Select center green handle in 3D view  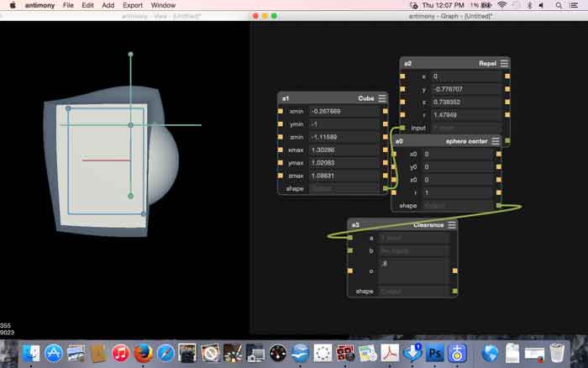click(x=130, y=125)
